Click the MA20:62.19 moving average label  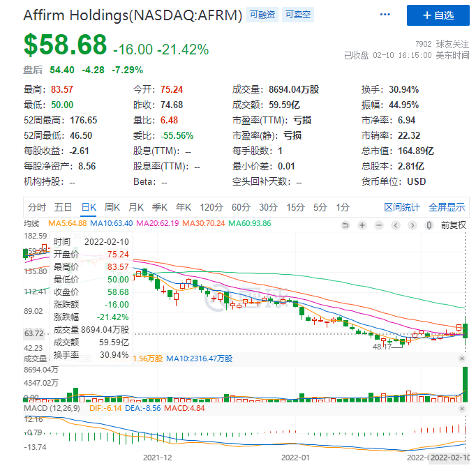tap(158, 223)
